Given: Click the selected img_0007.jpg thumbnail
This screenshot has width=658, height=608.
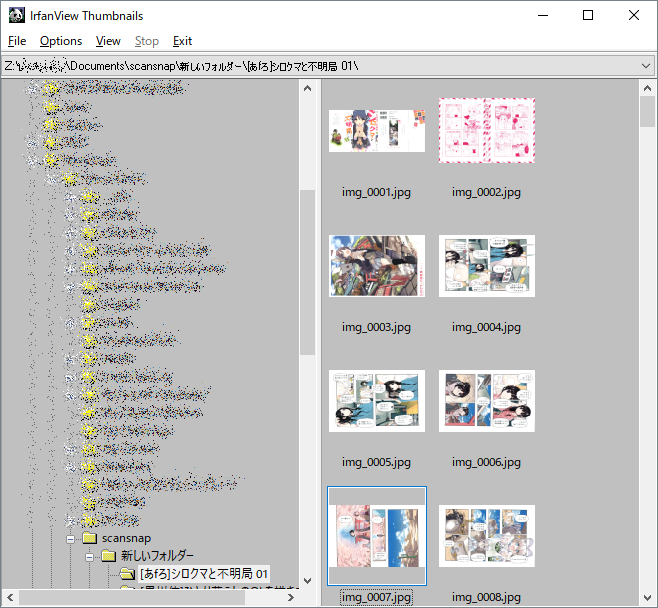Looking at the screenshot, I should pyautogui.click(x=377, y=536).
